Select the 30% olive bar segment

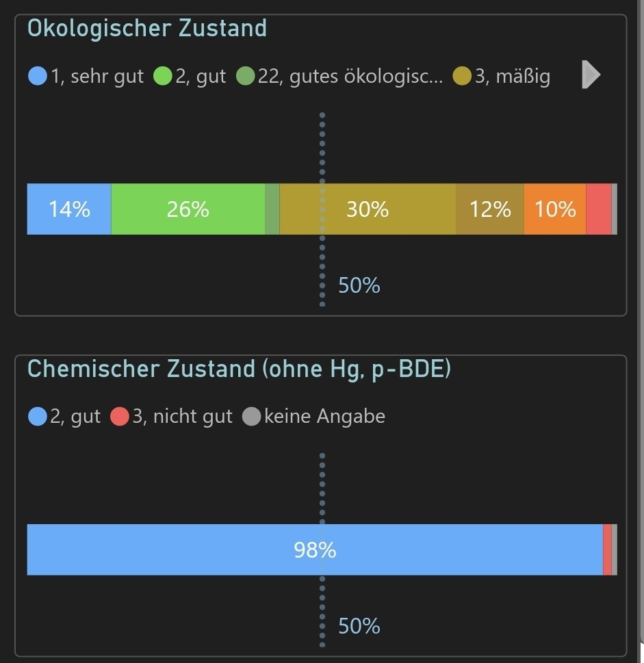pyautogui.click(x=368, y=209)
